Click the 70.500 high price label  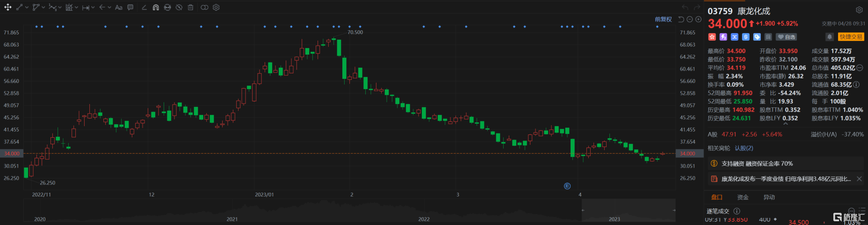[355, 32]
